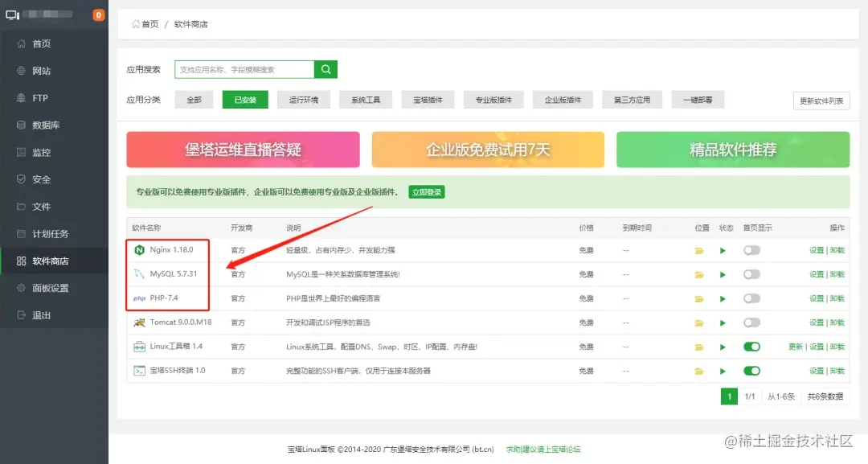Enable homepage display for PHP-7.4

(751, 298)
